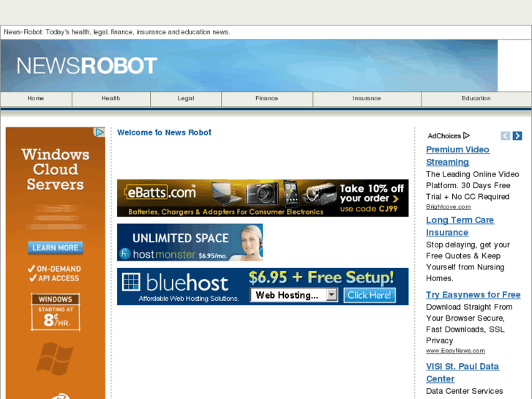Click the www.EasyNews.com URL link
The height and width of the screenshot is (399, 532).
tap(455, 351)
